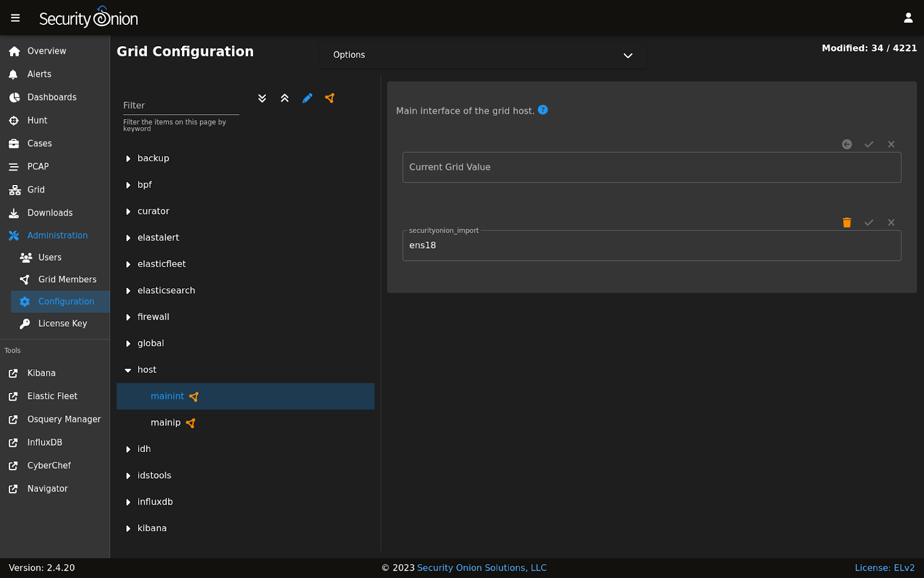Expand the global tree node
Viewport: 924px width, 578px height.
tap(128, 343)
